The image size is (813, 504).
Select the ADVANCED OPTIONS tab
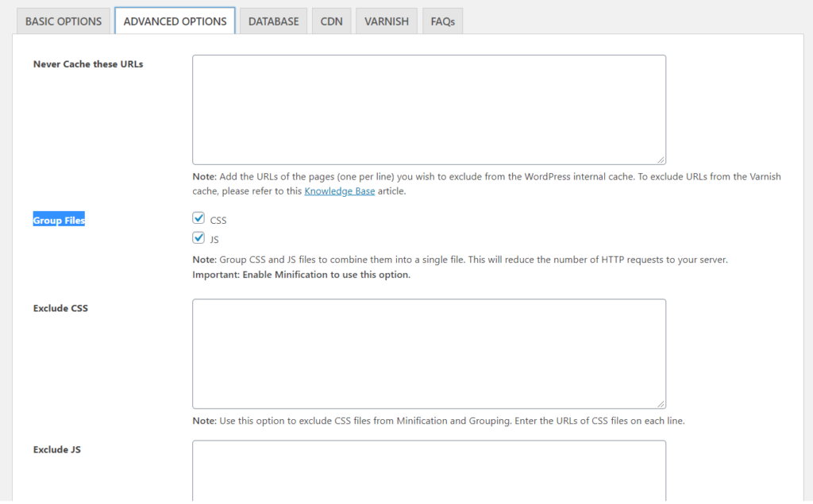pyautogui.click(x=175, y=21)
